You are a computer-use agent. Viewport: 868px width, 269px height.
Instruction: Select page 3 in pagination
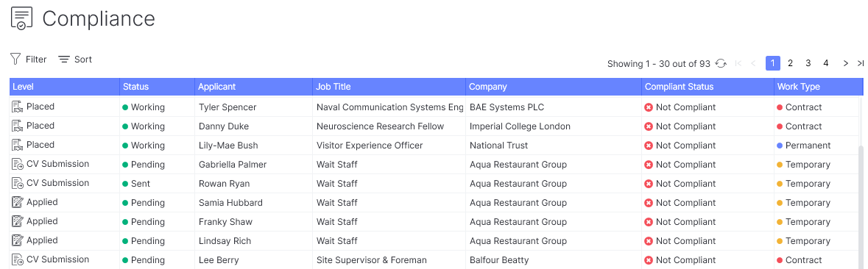808,63
